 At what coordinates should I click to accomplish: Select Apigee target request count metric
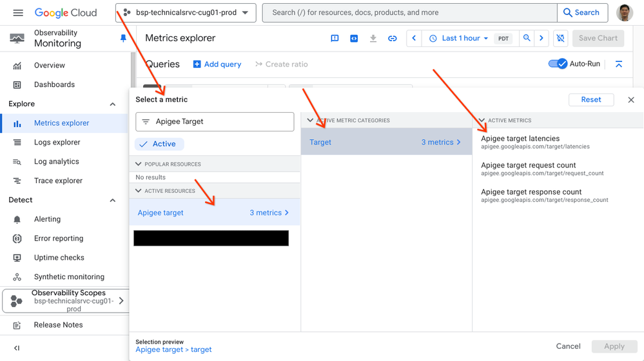click(542, 169)
